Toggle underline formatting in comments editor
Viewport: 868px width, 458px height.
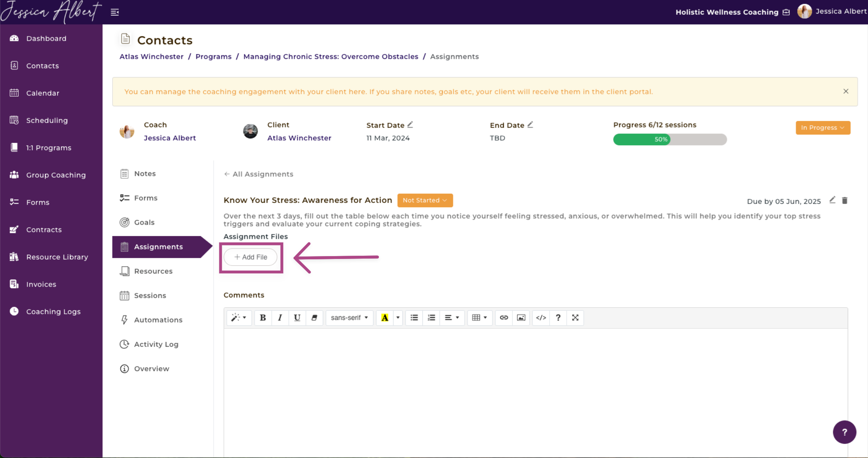coord(297,317)
